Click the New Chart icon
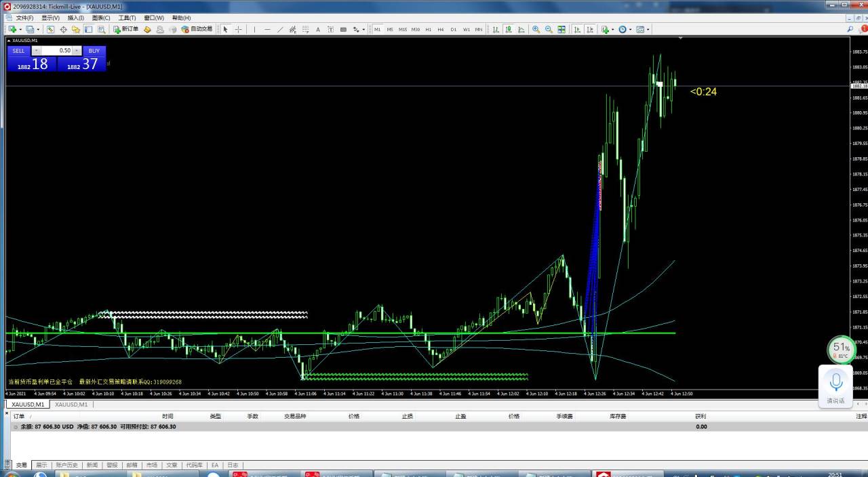868x477 pixels. [x=12, y=29]
